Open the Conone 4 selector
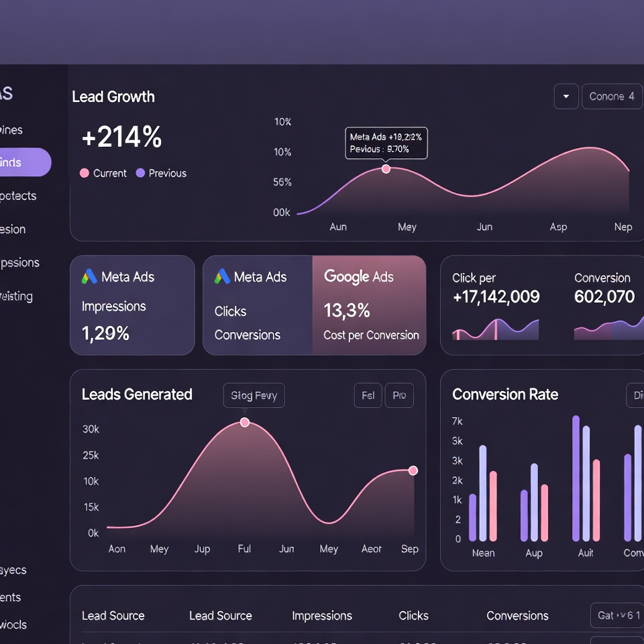The height and width of the screenshot is (644, 644). coord(611,96)
